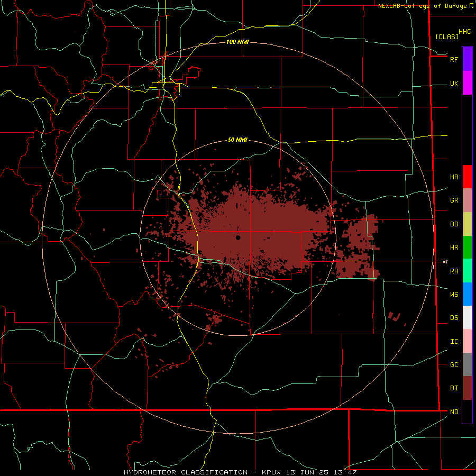Screen dimensions: 476x476
Task: Click the [CLAS] units label
Action: coord(447,36)
